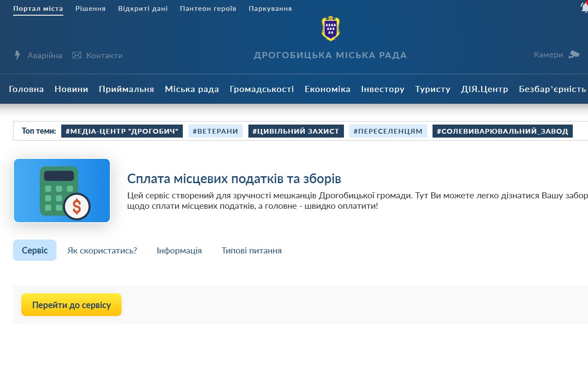Click the calculator tax payment image
Viewport: 588px width, 365px height.
(62, 191)
